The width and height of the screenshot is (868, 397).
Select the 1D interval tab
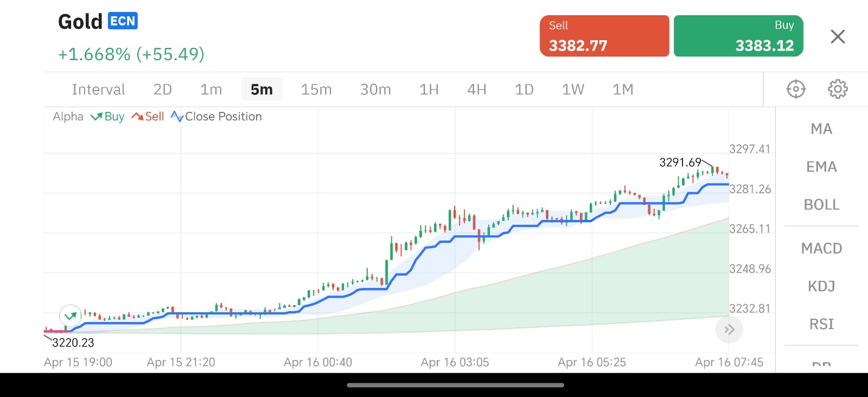pos(524,90)
